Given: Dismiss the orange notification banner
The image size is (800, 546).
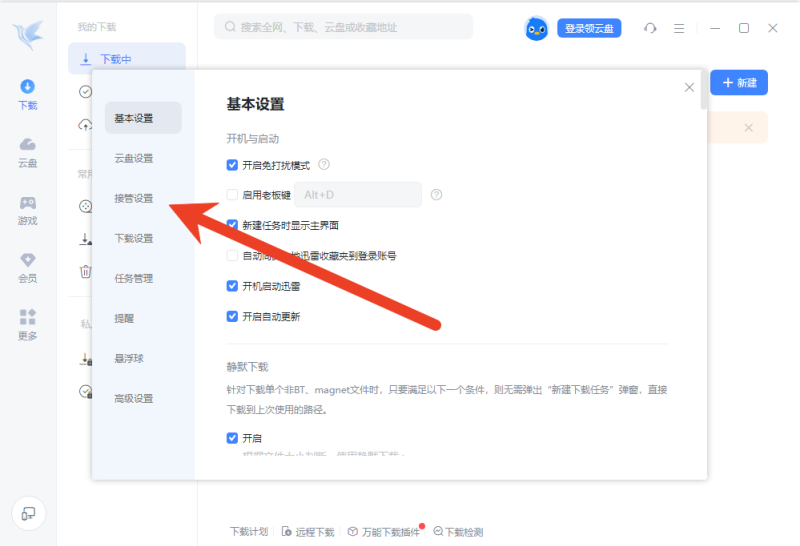Looking at the screenshot, I should tap(748, 128).
